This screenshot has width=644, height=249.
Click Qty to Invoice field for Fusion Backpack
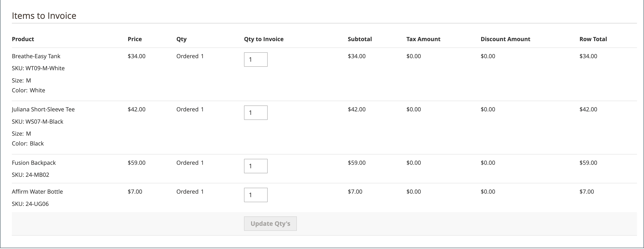point(255,166)
